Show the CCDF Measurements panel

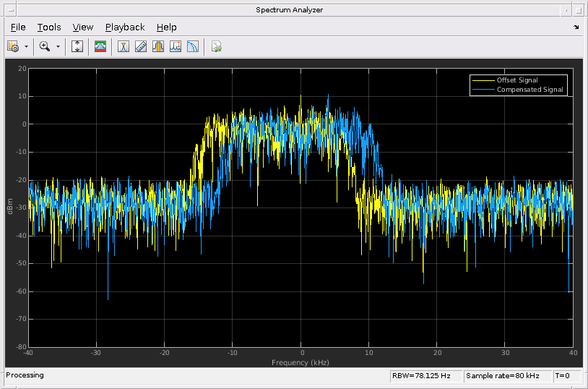[192, 46]
